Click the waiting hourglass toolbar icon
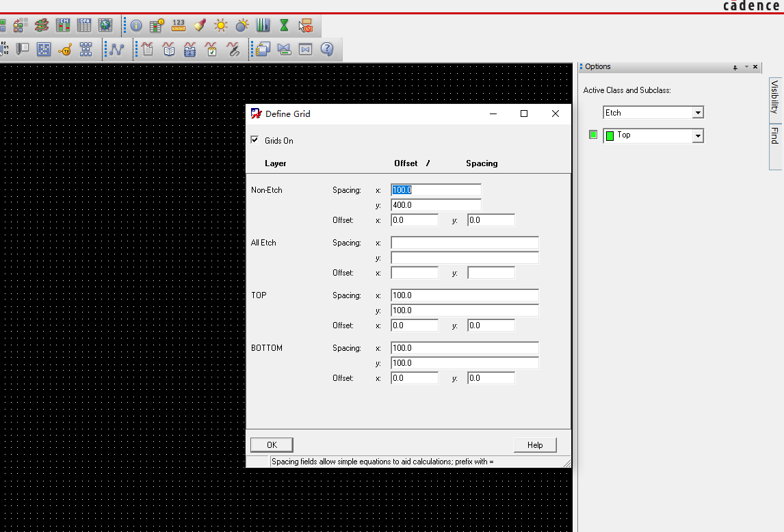Viewport: 784px width, 532px height. pyautogui.click(x=283, y=25)
